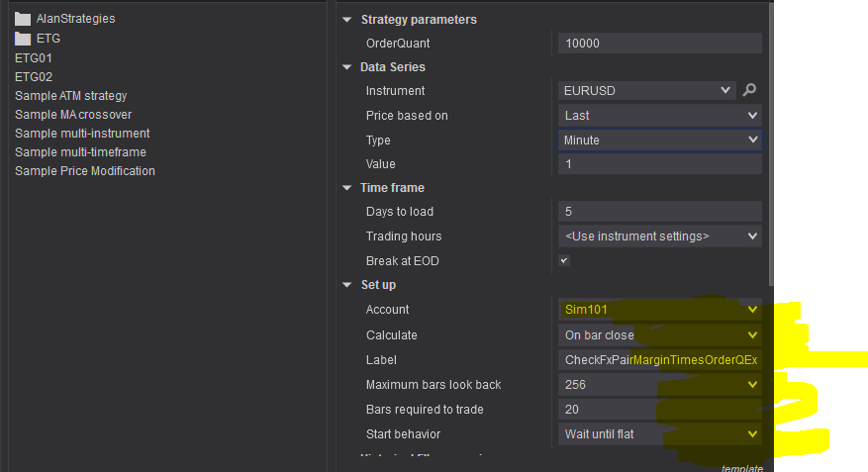Click the Days to load field

[x=659, y=212]
